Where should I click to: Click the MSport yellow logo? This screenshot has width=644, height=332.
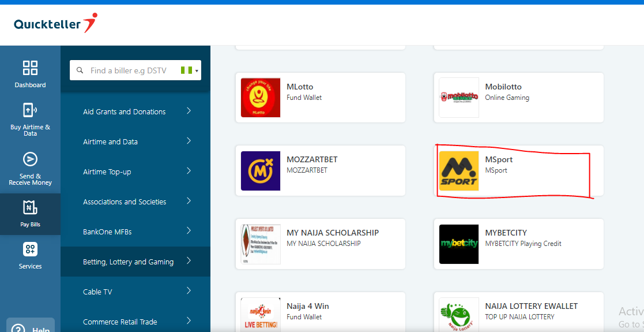tap(459, 171)
